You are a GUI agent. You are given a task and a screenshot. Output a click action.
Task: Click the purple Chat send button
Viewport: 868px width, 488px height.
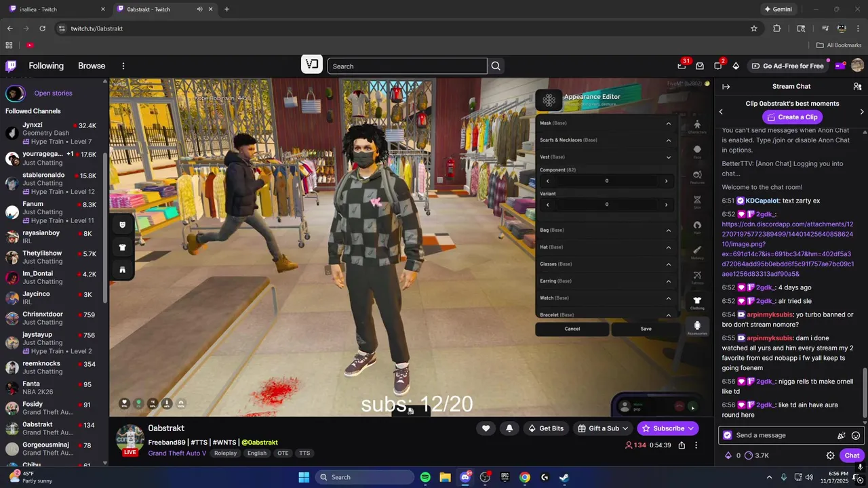852,455
